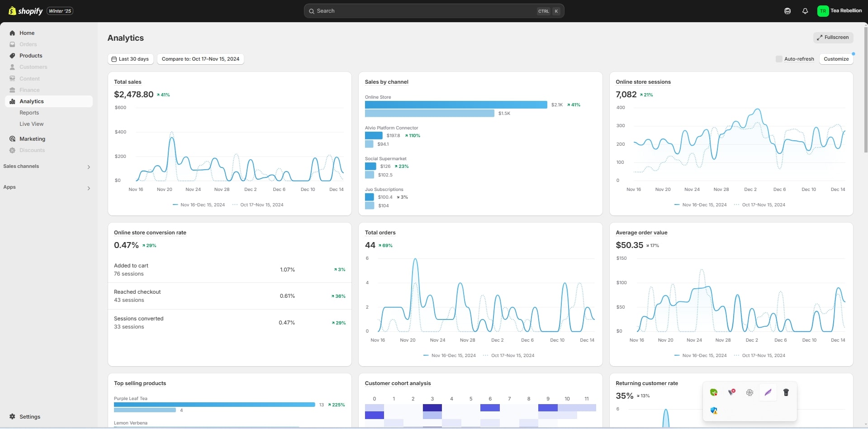Go to Live View in the sidebar
Image resolution: width=868 pixels, height=429 pixels.
[x=32, y=124]
